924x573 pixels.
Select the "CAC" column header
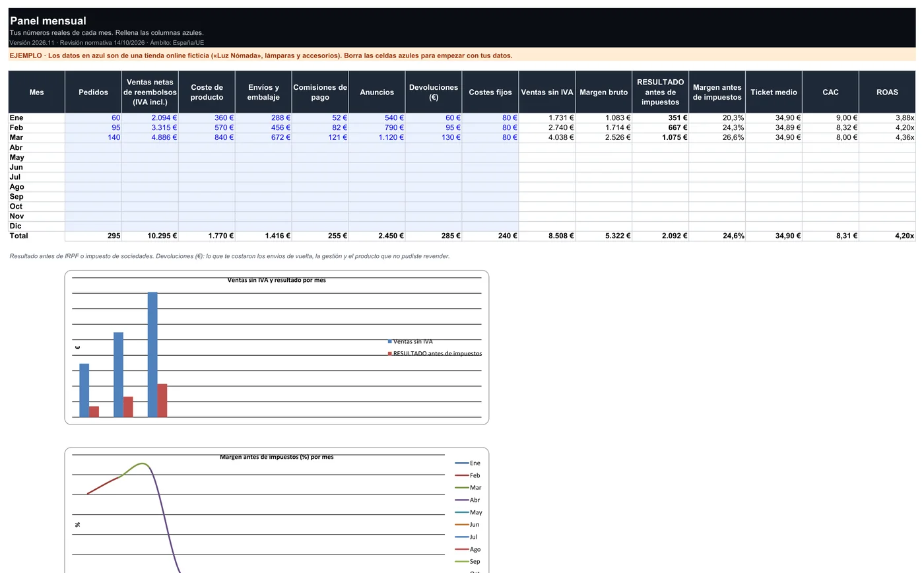click(830, 92)
